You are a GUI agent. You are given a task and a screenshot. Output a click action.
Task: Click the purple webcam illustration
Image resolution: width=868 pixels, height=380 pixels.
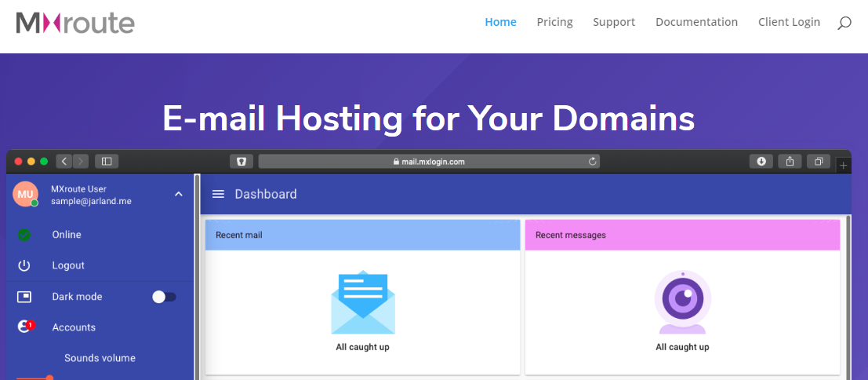pyautogui.click(x=682, y=302)
